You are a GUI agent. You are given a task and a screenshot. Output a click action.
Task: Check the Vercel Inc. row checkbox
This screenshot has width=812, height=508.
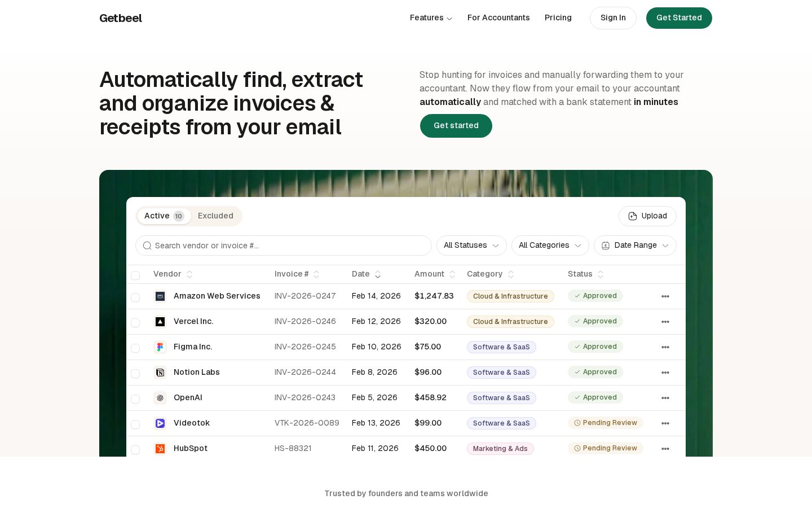point(135,323)
